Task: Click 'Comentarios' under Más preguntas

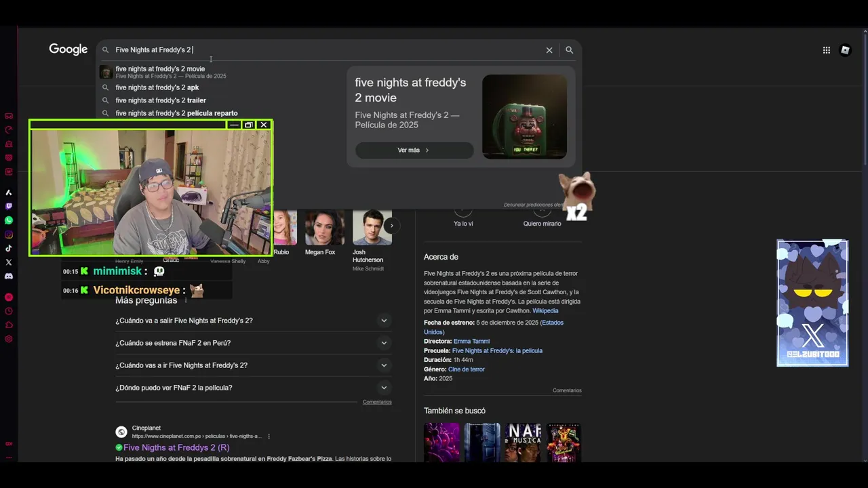Action: tap(377, 402)
